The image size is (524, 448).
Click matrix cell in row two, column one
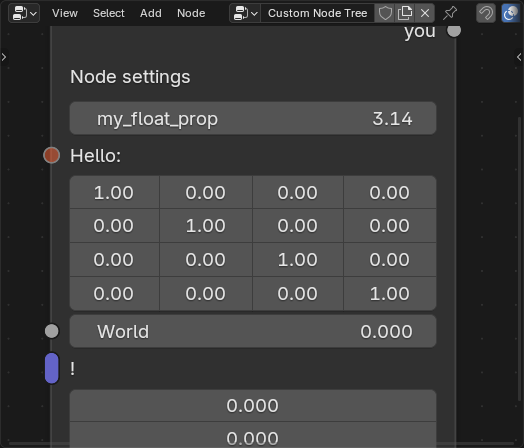[114, 226]
